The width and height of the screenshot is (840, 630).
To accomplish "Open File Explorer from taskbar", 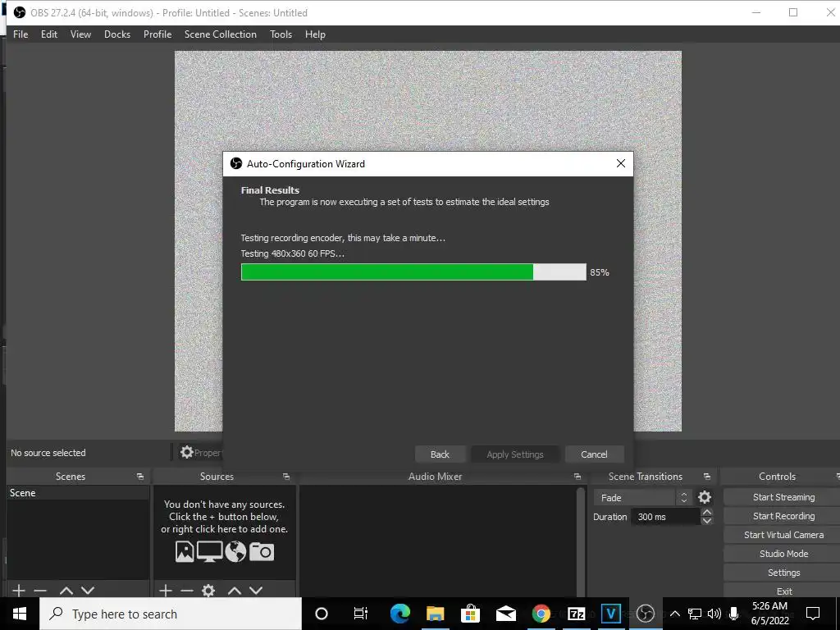I will (x=435, y=614).
